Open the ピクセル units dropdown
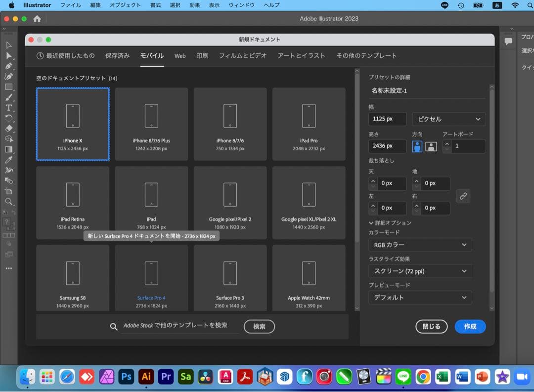Image resolution: width=534 pixels, height=392 pixels. click(448, 119)
